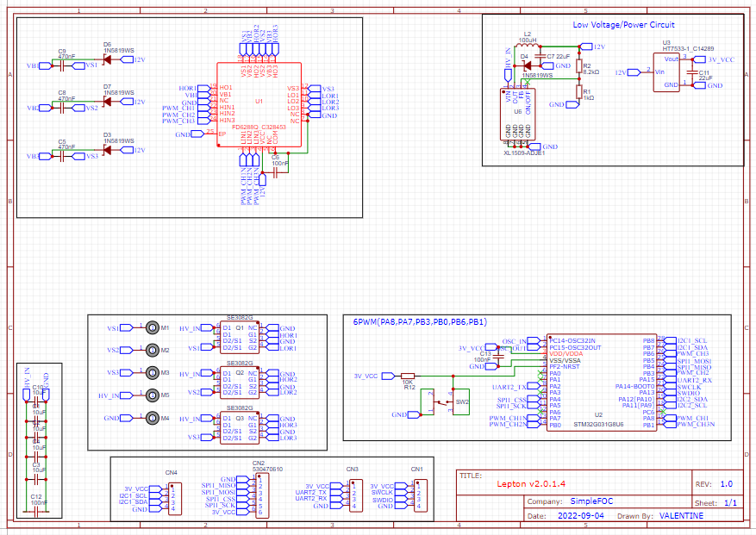Select MOSFET Q2 SE3082G
756x535 pixels.
[x=240, y=383]
